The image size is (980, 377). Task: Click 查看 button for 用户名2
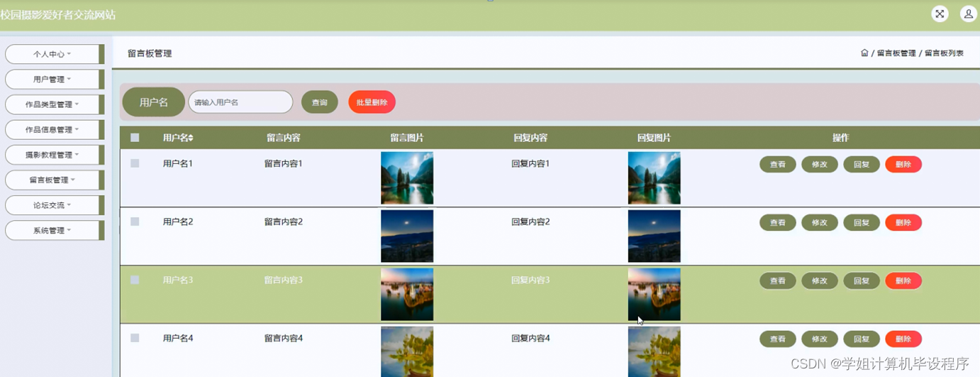click(778, 222)
